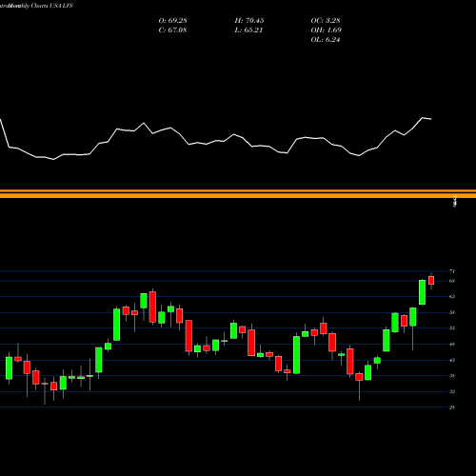Click the 62 price axis label

(x=452, y=296)
